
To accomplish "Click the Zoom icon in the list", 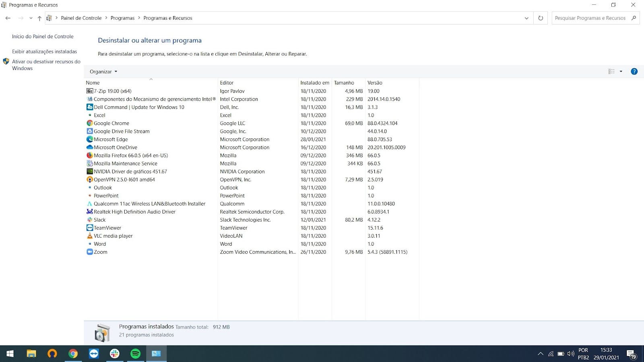I will (x=90, y=252).
